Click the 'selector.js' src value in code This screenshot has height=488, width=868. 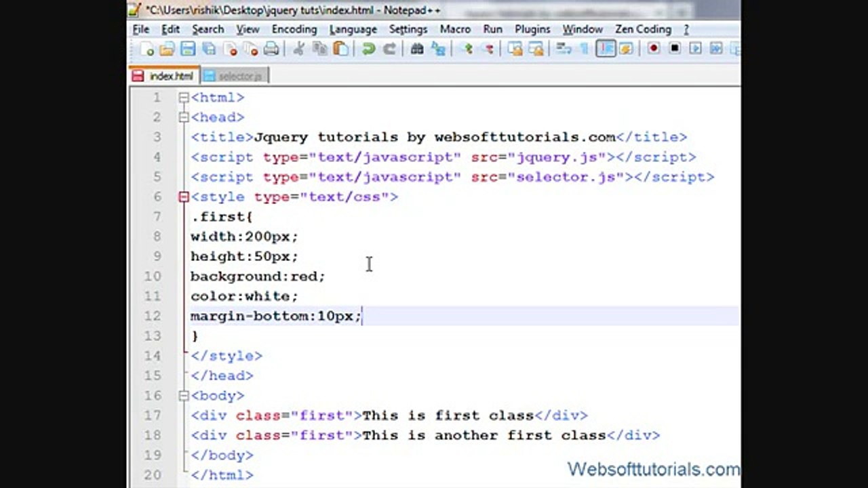[x=570, y=177]
